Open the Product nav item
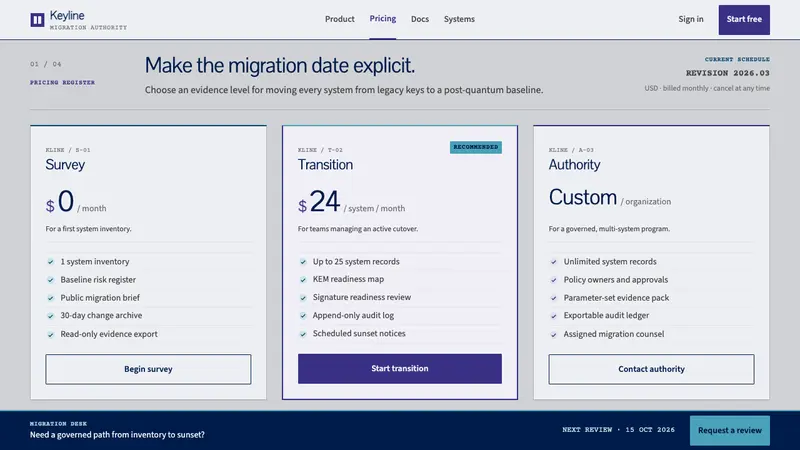 pyautogui.click(x=339, y=19)
